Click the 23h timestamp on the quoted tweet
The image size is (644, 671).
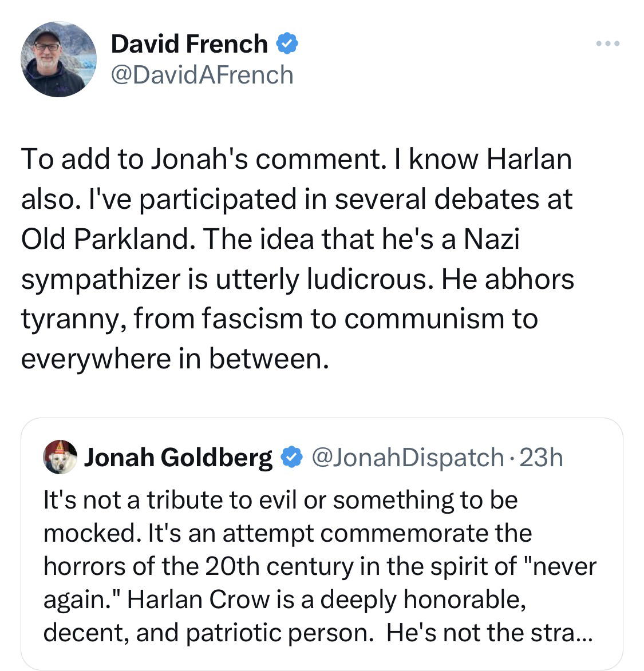coord(541,458)
